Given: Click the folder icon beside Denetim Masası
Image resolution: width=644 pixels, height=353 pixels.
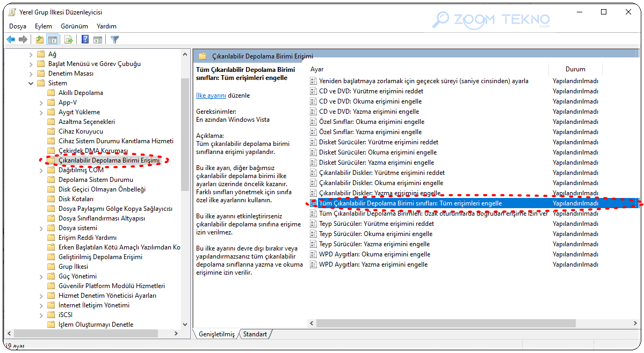Looking at the screenshot, I should [41, 73].
